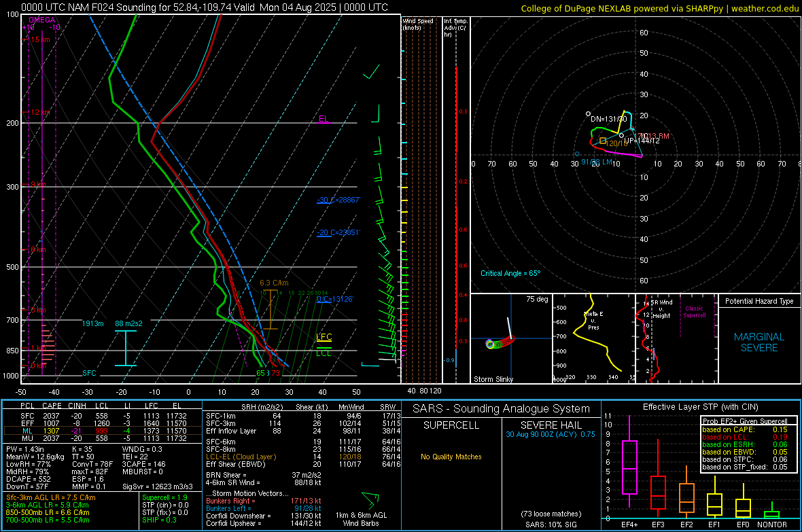The width and height of the screenshot is (802, 532).
Task: Click the CINH column header
Action: click(x=77, y=406)
